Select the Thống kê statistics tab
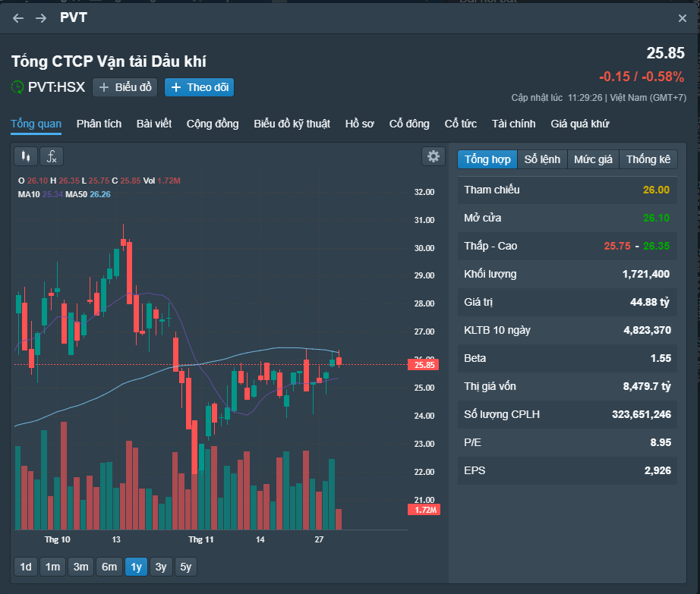The width and height of the screenshot is (700, 594). tap(648, 159)
